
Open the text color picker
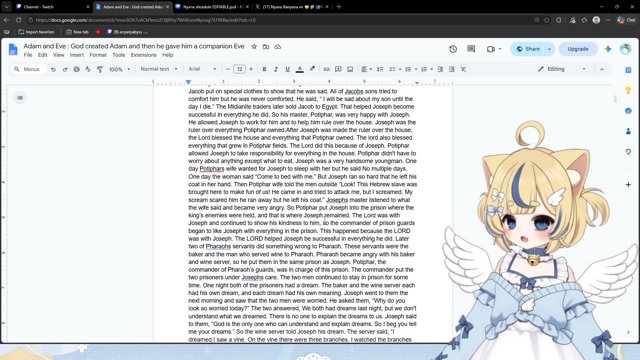click(x=300, y=69)
